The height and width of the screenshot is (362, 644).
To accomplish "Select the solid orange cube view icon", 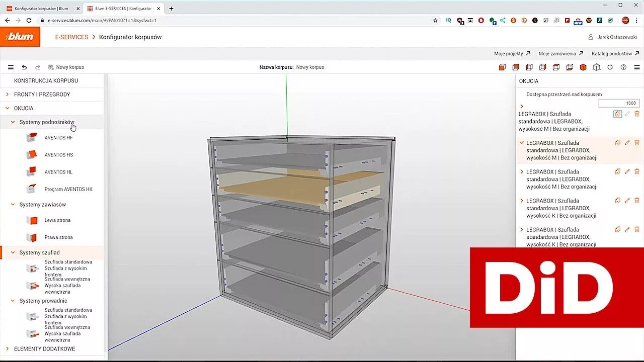I will pos(583,67).
